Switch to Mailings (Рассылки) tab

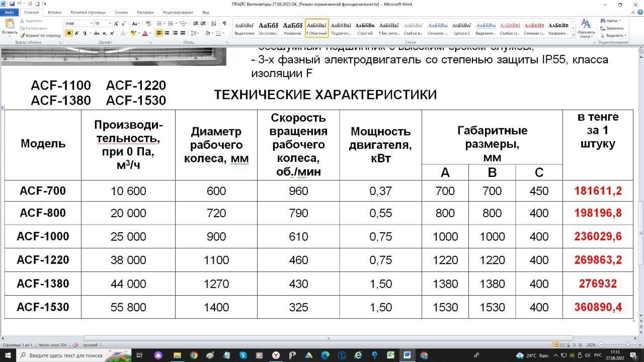click(x=145, y=12)
